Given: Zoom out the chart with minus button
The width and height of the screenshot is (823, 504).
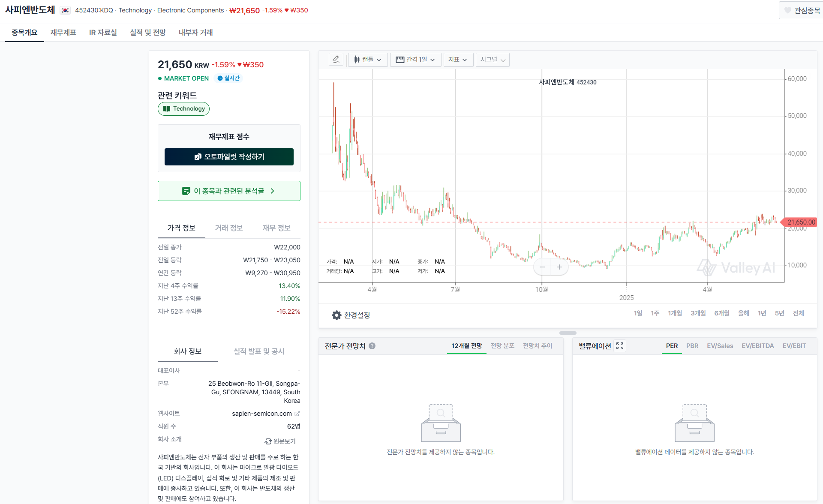Looking at the screenshot, I should pyautogui.click(x=542, y=267).
